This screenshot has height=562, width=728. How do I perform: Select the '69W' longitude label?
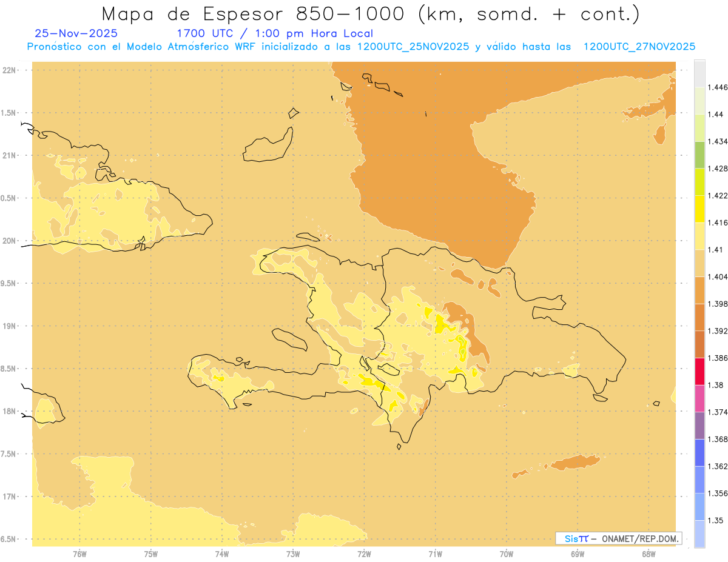[577, 554]
